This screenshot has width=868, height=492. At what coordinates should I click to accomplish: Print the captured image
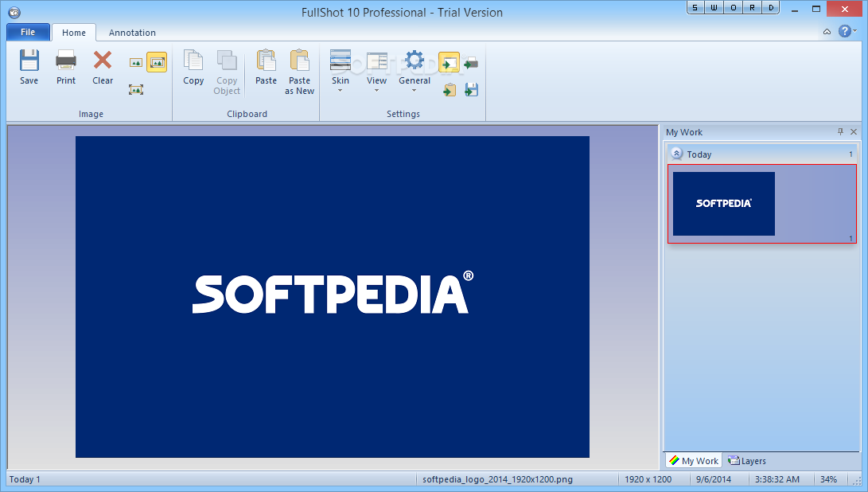66,67
